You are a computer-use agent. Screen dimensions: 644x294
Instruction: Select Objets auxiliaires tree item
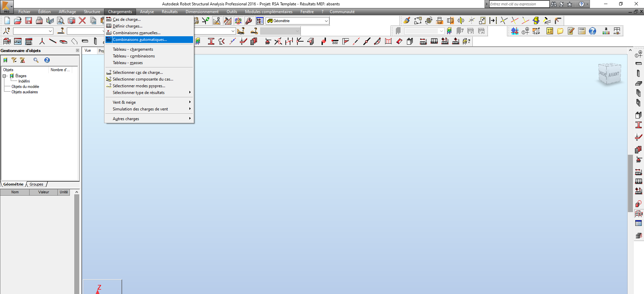tap(25, 92)
